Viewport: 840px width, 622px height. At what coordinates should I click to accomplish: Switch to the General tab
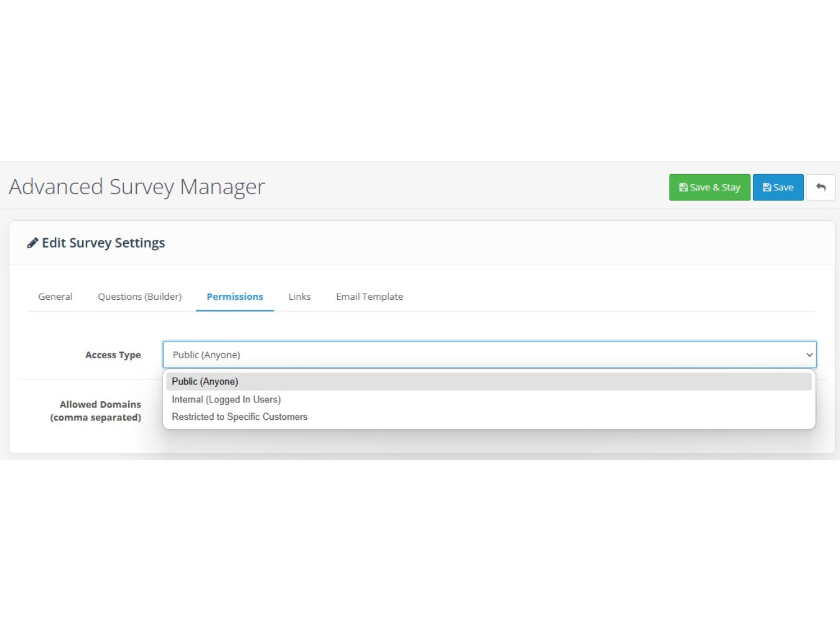[x=55, y=297]
